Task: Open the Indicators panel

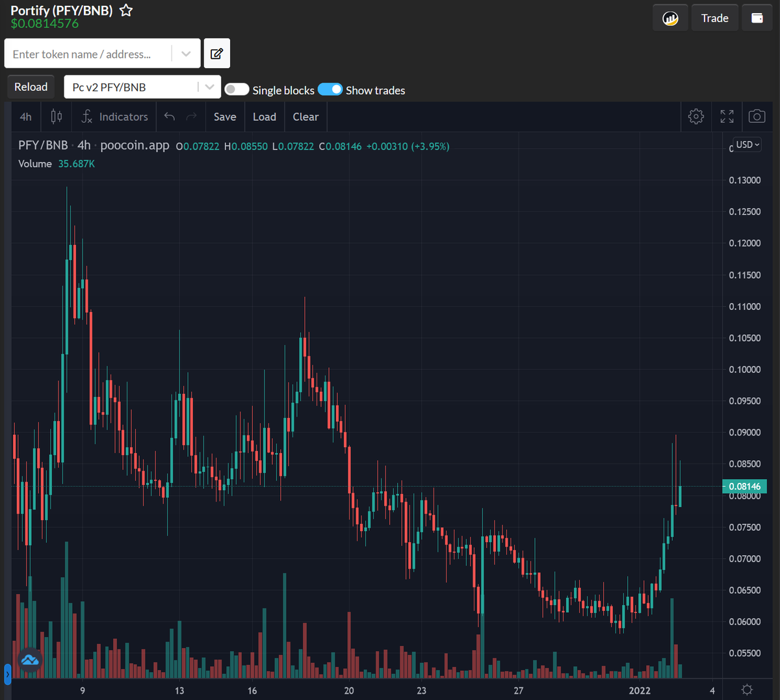Action: click(x=114, y=117)
